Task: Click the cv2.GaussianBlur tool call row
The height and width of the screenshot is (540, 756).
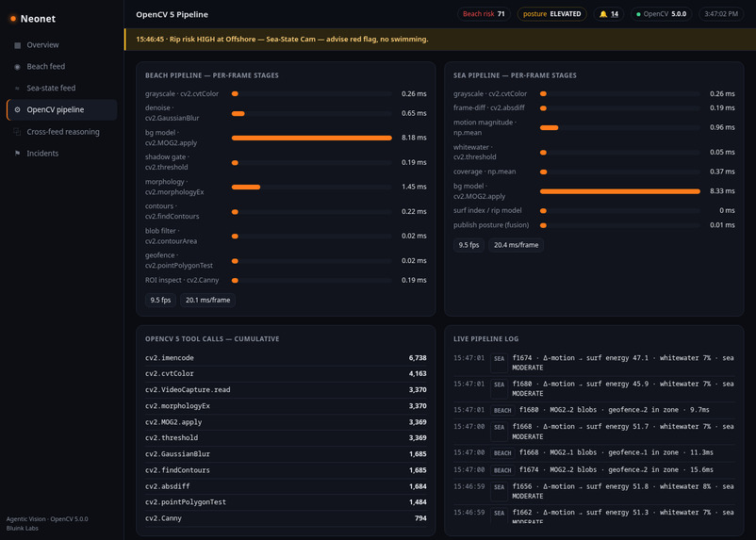Action: (286, 454)
